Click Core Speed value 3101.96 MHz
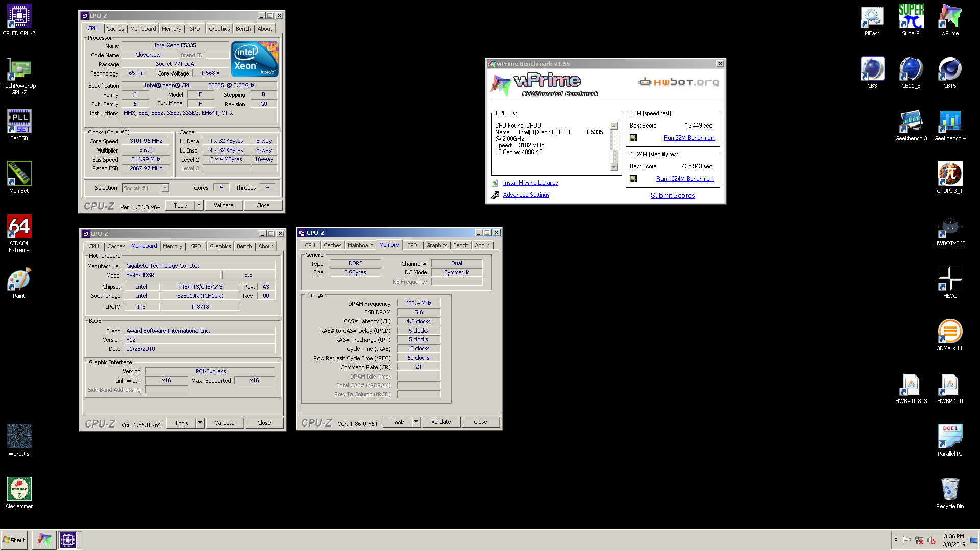980x551 pixels. (x=146, y=141)
